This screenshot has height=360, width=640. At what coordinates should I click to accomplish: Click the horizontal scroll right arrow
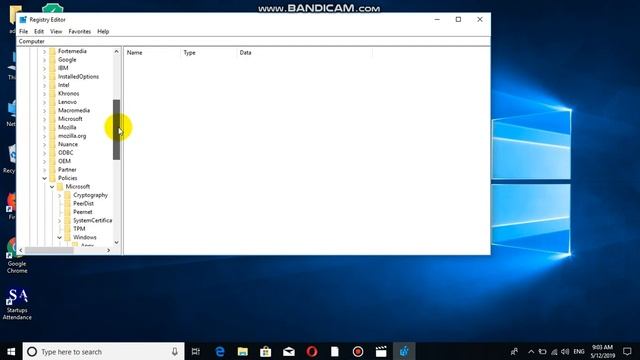(109, 250)
